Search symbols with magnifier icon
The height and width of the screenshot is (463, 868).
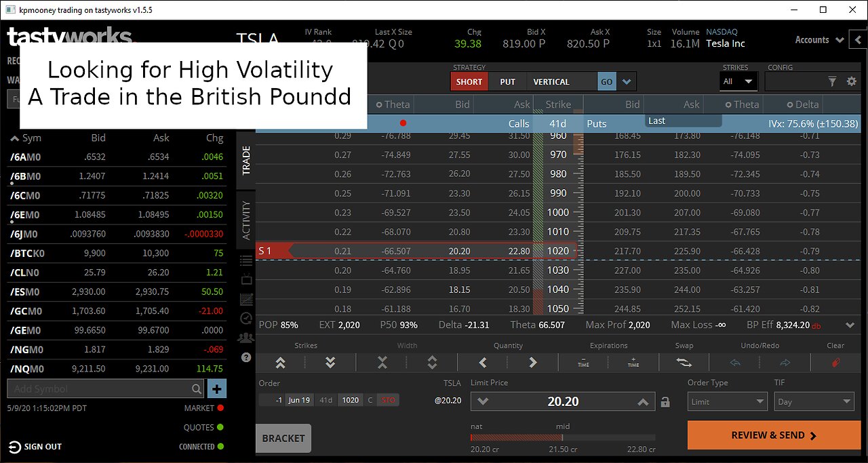[197, 389]
